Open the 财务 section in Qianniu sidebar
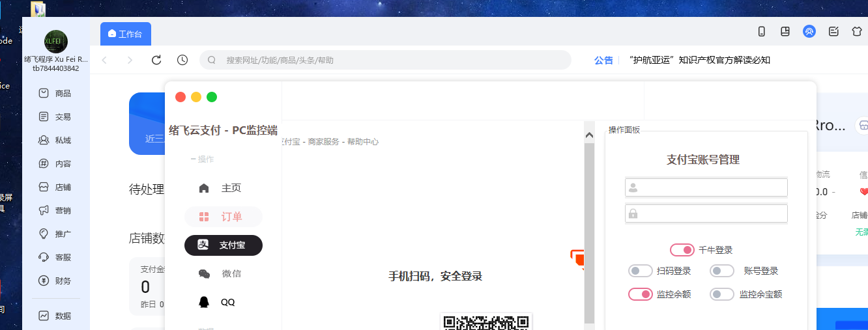This screenshot has height=330, width=868. click(55, 281)
